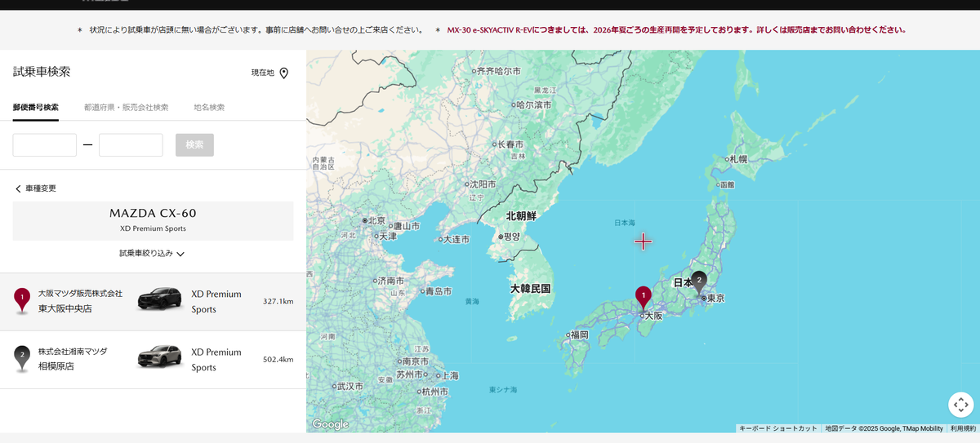Click the red pin icon for 東大阪中央店
This screenshot has height=443, width=980.
(x=22, y=300)
